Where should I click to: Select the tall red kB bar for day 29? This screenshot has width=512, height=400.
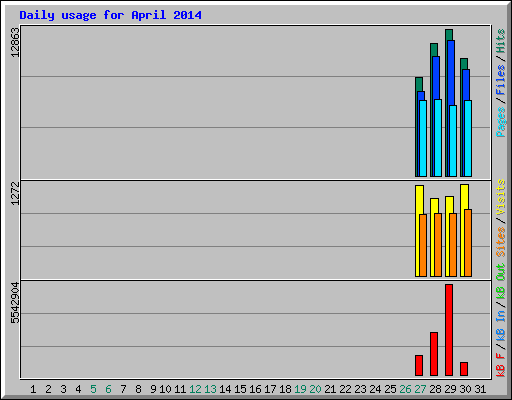449,330
